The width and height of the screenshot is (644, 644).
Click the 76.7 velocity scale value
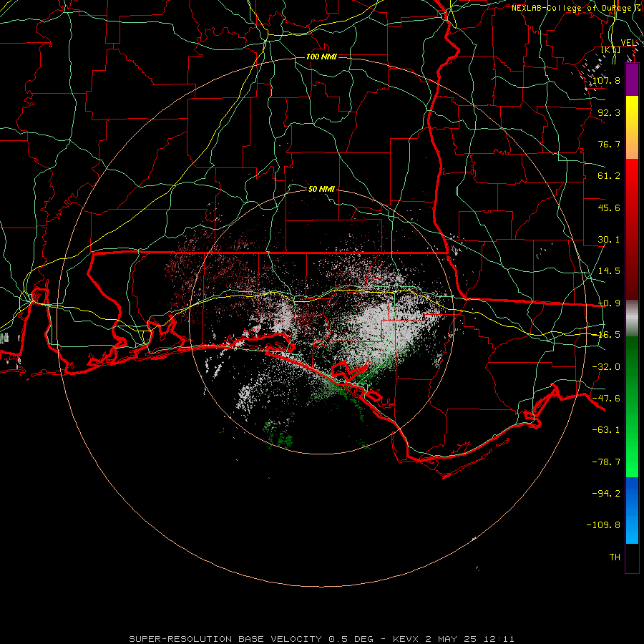[609, 144]
